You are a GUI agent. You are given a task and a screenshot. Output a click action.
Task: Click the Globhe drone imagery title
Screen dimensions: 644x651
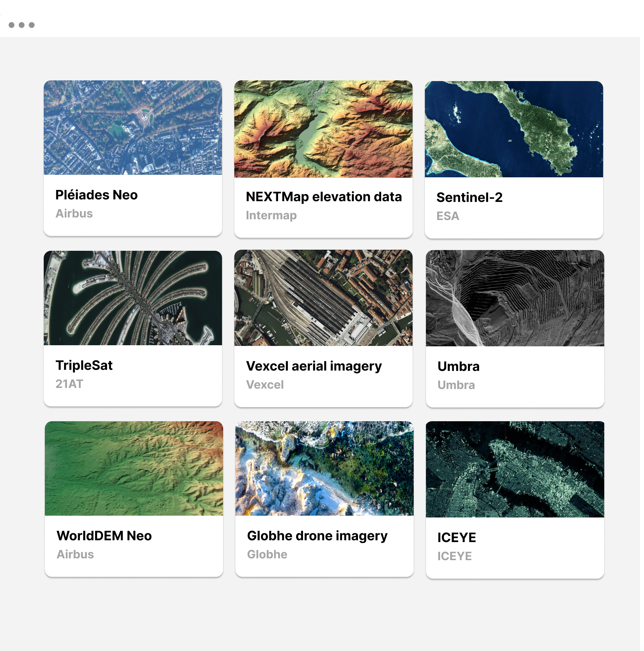click(x=317, y=536)
